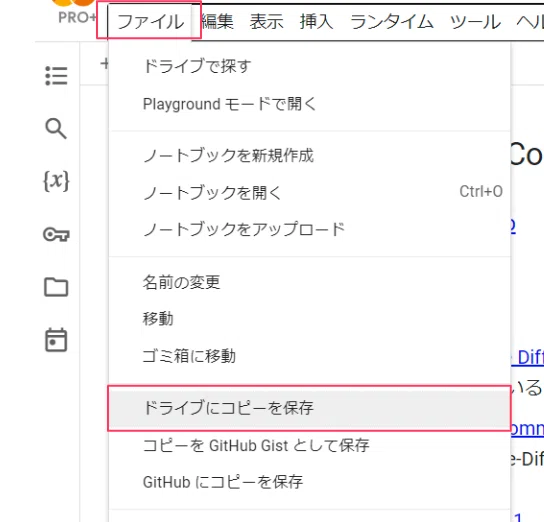Screen dimensions: 544x522
Task: Open the calendar icon panel in sidebar
Action: (x=56, y=340)
